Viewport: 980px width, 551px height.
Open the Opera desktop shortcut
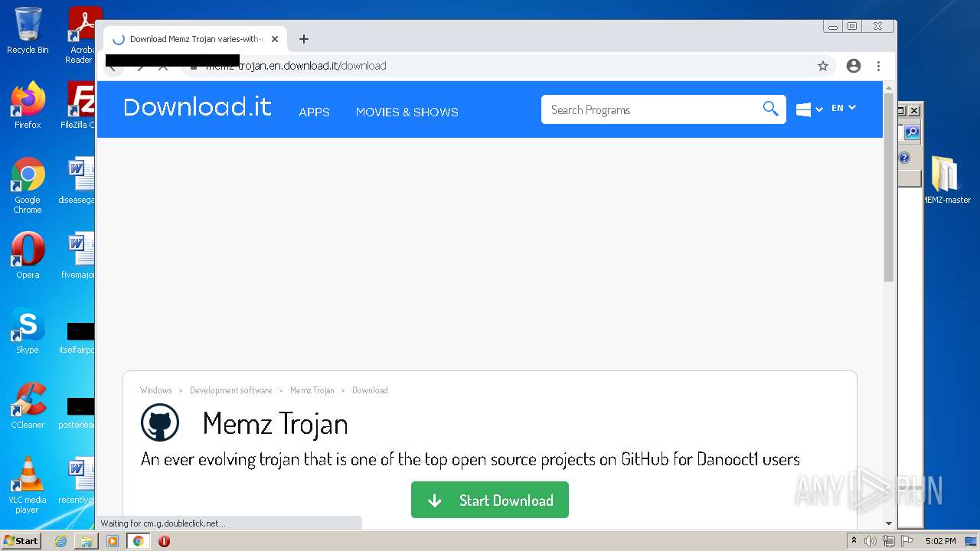[x=28, y=256]
